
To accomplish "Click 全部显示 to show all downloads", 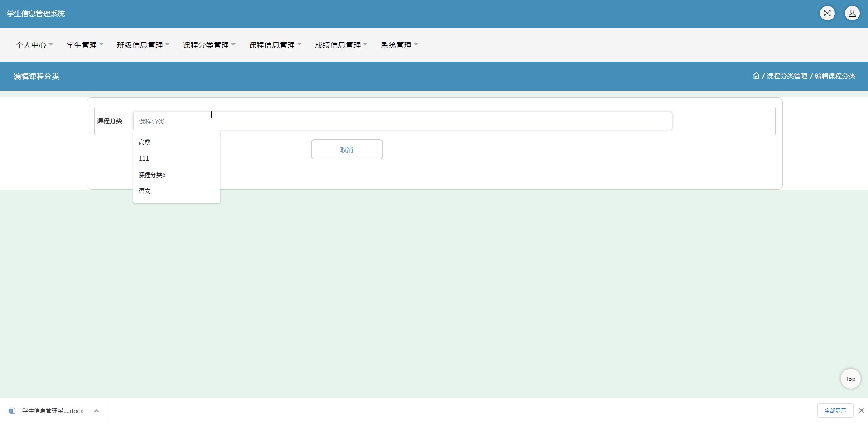I will pos(835,410).
